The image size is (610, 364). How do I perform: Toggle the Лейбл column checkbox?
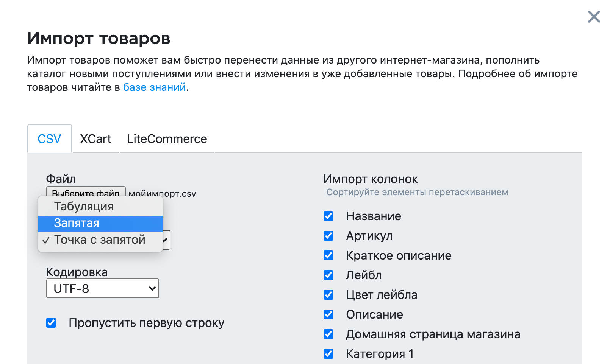328,275
